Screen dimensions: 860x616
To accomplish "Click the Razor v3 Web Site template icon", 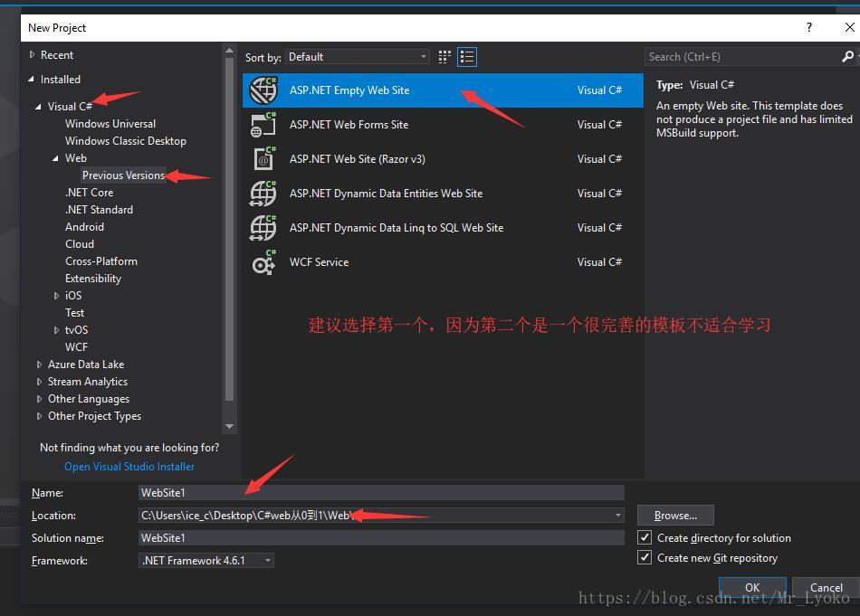I will pyautogui.click(x=264, y=159).
